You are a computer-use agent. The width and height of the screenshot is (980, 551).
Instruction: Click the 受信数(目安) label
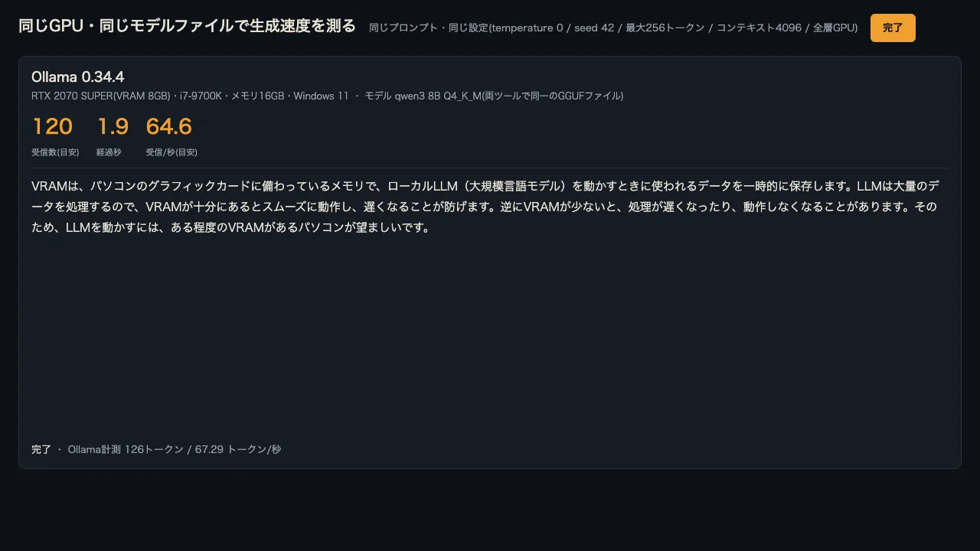coord(55,152)
